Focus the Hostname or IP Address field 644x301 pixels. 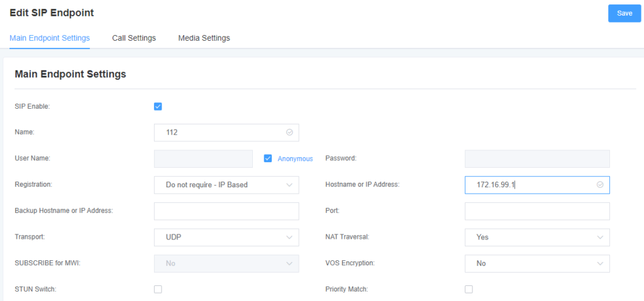(x=528, y=185)
